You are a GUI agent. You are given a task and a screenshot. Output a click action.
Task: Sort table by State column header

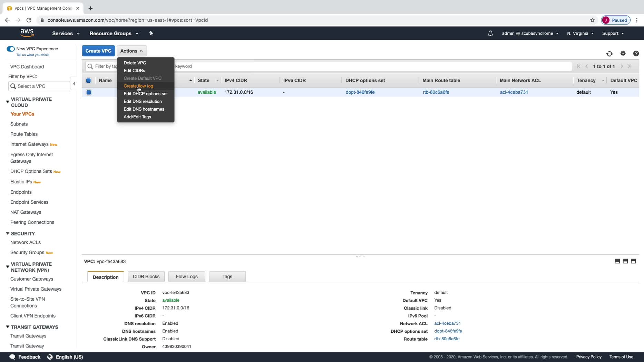[203, 80]
